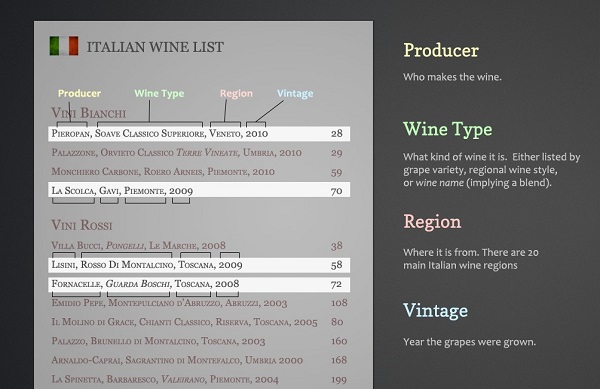Click the Italian flag icon
Screen dimensions: 600x389
click(x=64, y=46)
